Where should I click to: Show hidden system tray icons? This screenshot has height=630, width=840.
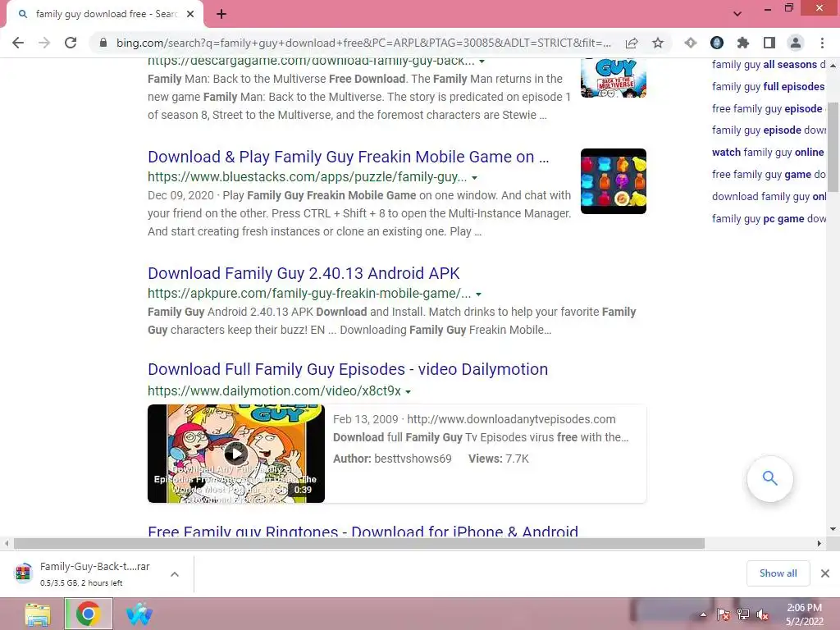tap(703, 614)
